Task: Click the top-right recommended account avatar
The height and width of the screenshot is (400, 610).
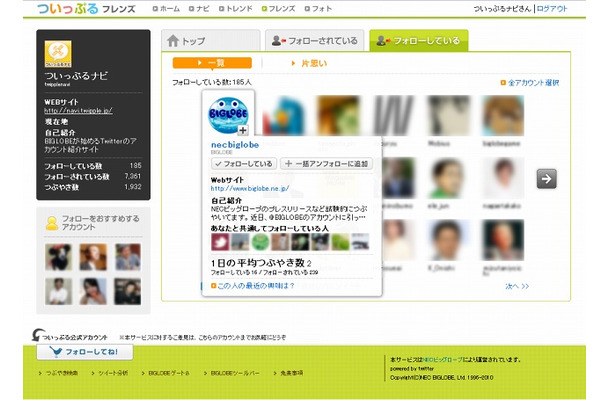Action: pyautogui.click(x=128, y=257)
